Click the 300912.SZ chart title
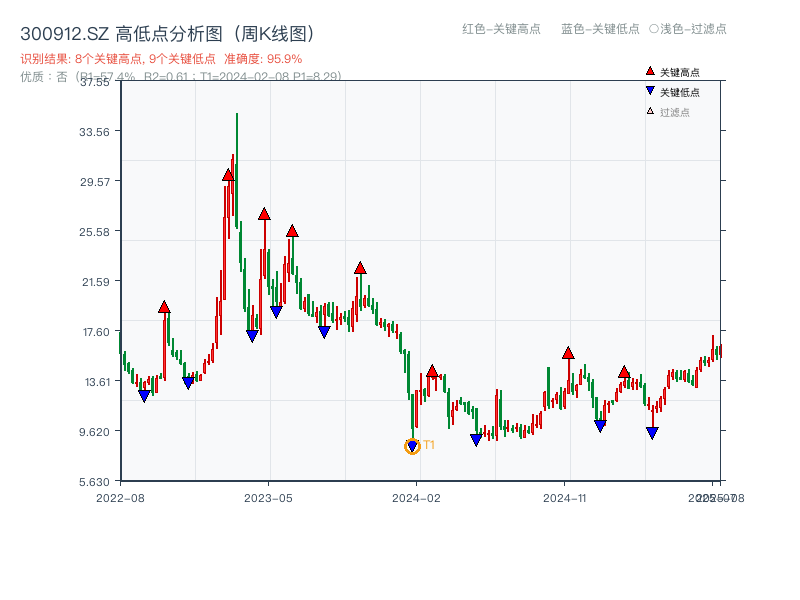800x600 pixels. click(x=167, y=31)
